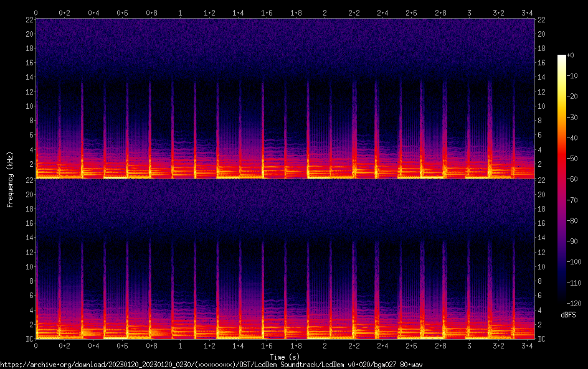Click the 0•2 tick on the bottom time axis
The width and height of the screenshot is (588, 369).
click(65, 345)
